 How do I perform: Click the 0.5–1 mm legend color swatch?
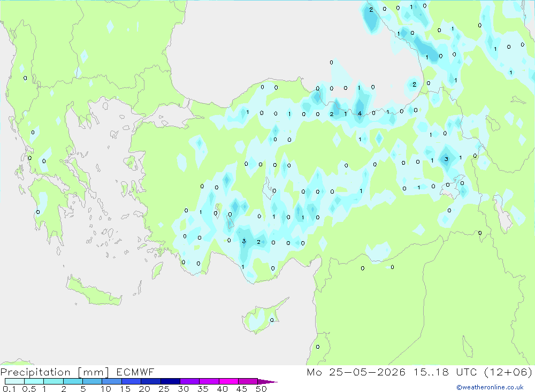point(34,381)
